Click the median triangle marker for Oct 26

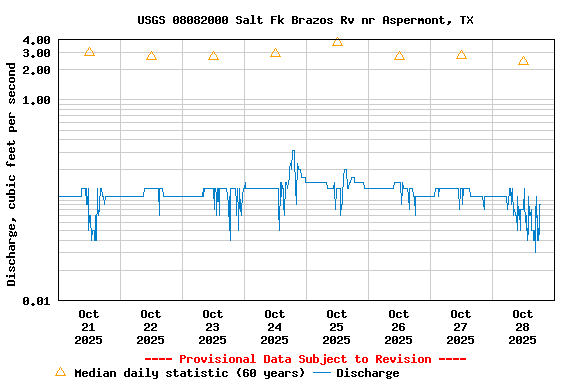tap(400, 56)
